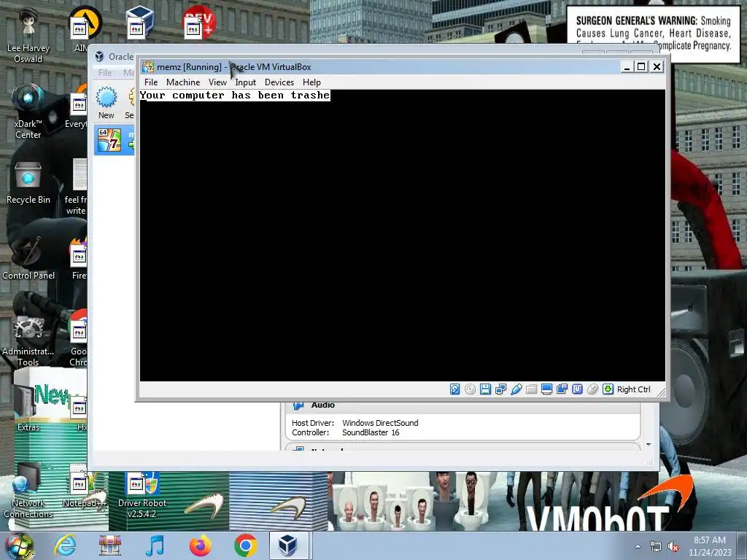Click New in VirtualBox Manager toolbar
This screenshot has width=747, height=560.
coord(107,102)
